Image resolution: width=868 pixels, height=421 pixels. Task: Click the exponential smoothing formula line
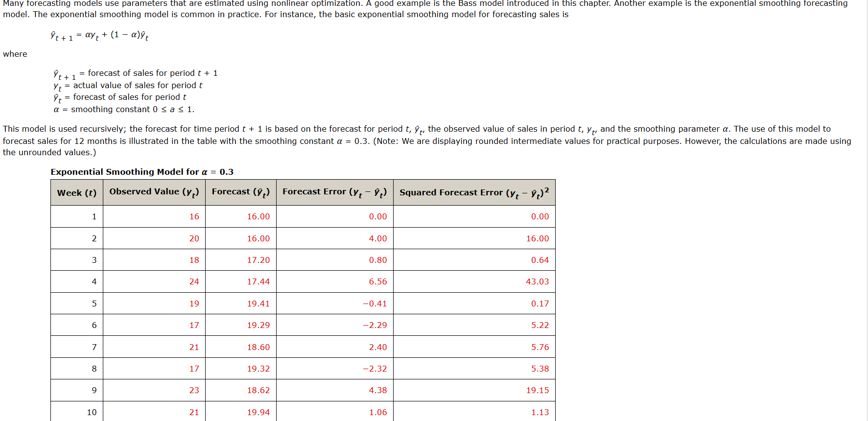pyautogui.click(x=99, y=35)
